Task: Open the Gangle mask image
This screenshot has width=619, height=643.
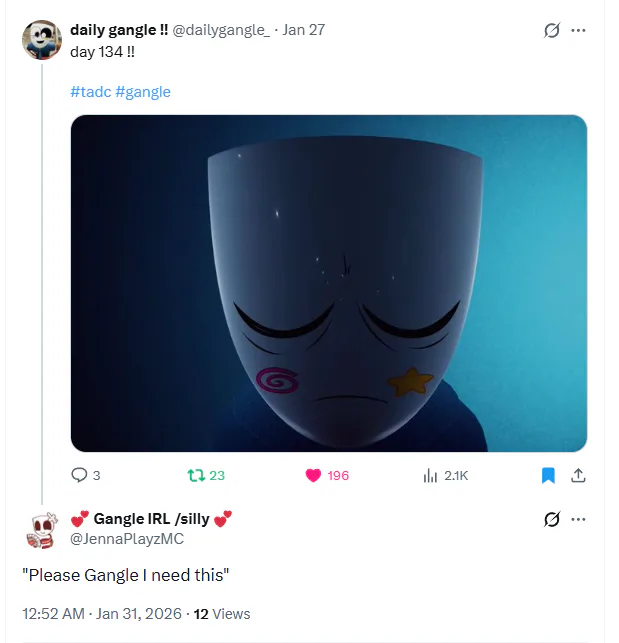Action: [328, 283]
